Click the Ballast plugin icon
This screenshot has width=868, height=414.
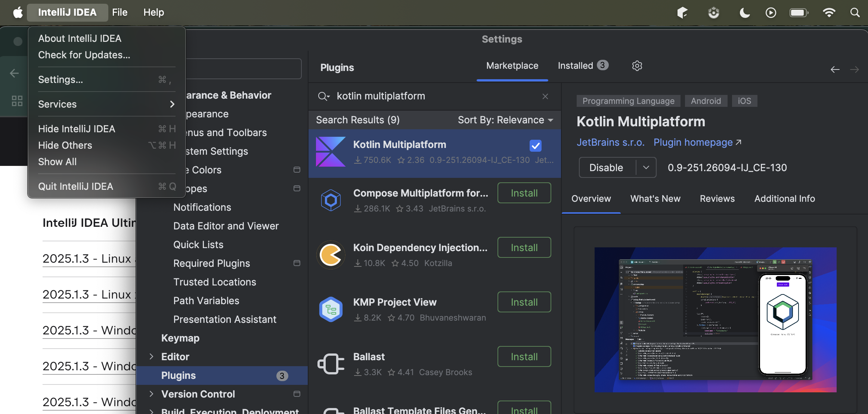point(331,364)
